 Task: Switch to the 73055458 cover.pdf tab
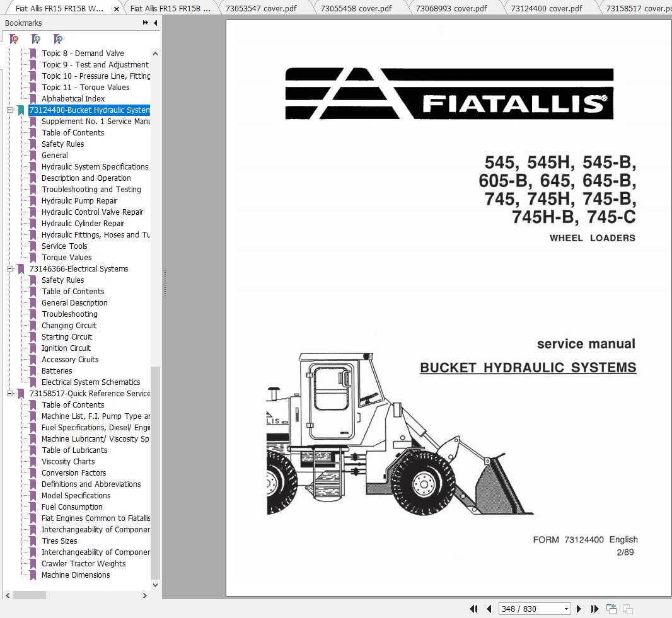point(356,9)
